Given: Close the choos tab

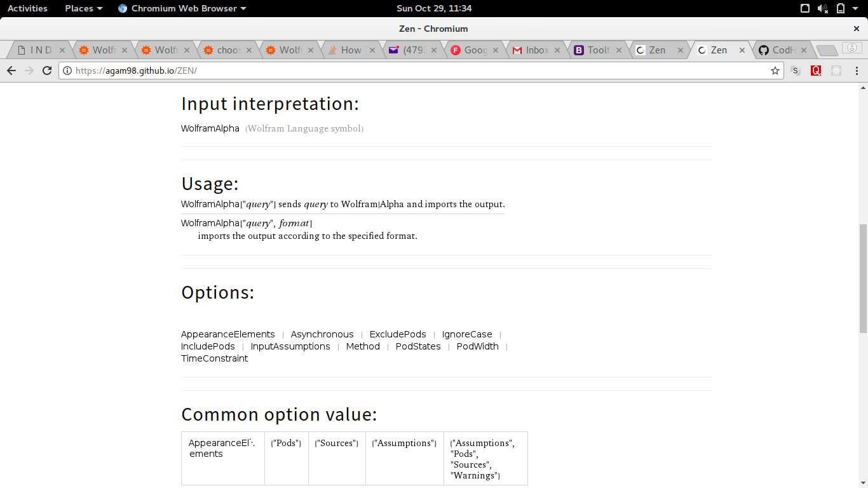Looking at the screenshot, I should point(249,50).
